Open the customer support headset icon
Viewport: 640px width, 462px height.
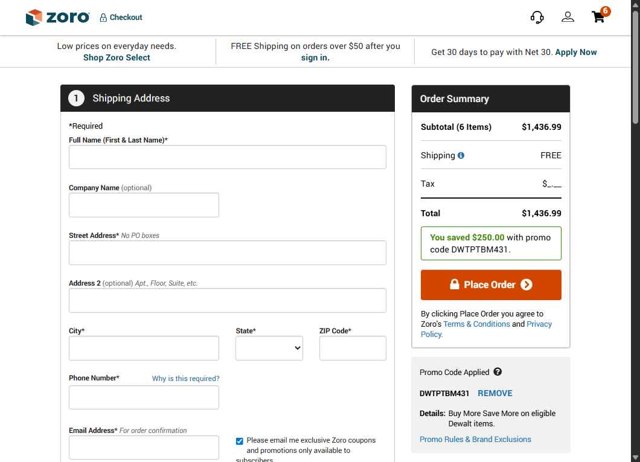[x=537, y=17]
